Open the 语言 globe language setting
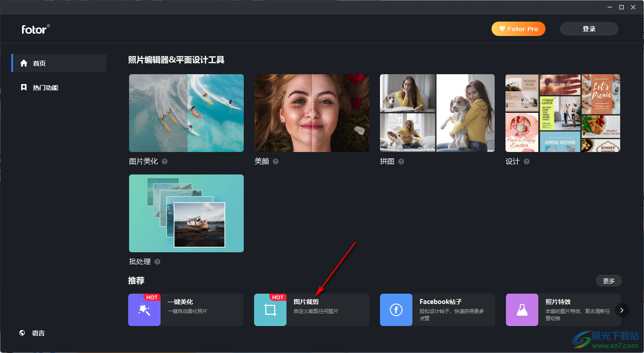The image size is (644, 353). pos(32,333)
